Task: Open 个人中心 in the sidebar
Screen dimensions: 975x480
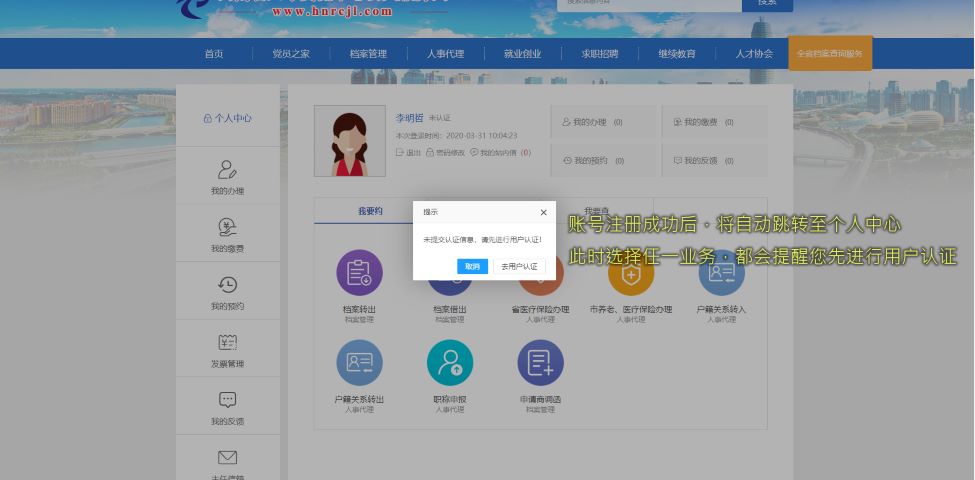Action: click(228, 118)
